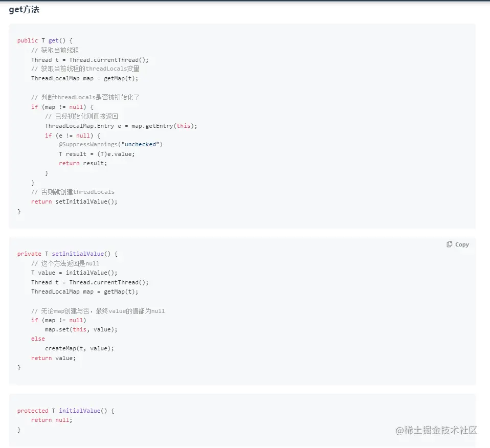This screenshot has height=448, width=490.
Task: Click first "Thread t = Thread.currentThread();" in get method
Action: click(x=90, y=60)
